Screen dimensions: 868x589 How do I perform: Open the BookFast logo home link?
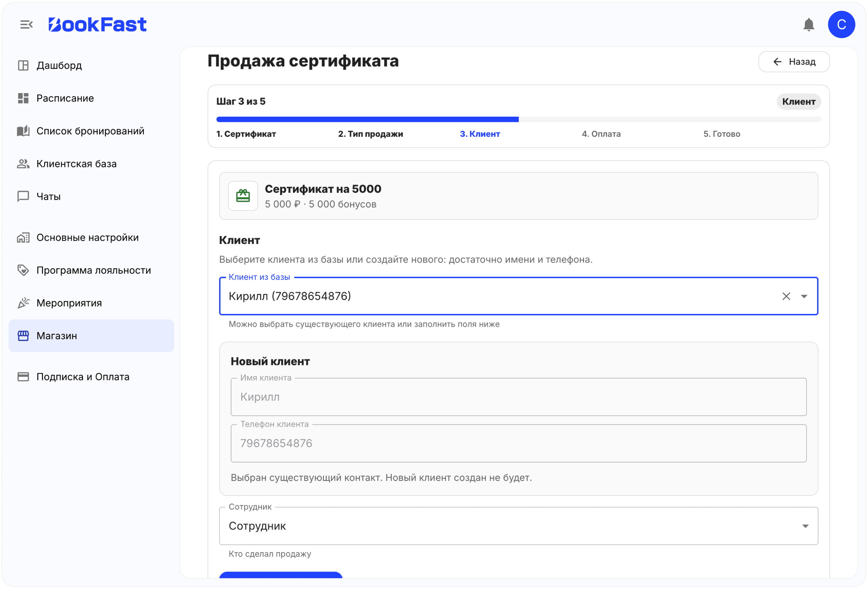point(98,25)
